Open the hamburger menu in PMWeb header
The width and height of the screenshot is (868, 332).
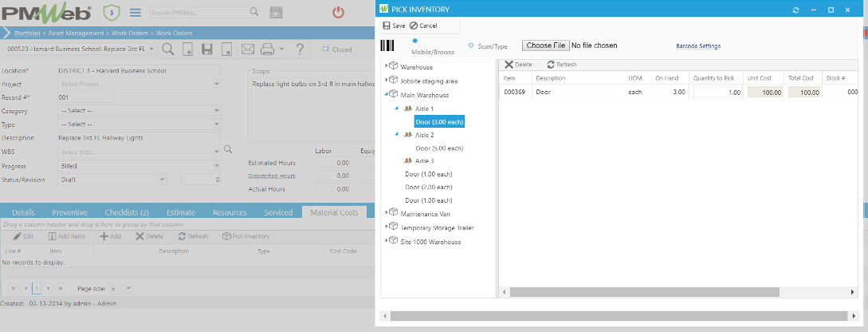tap(135, 12)
